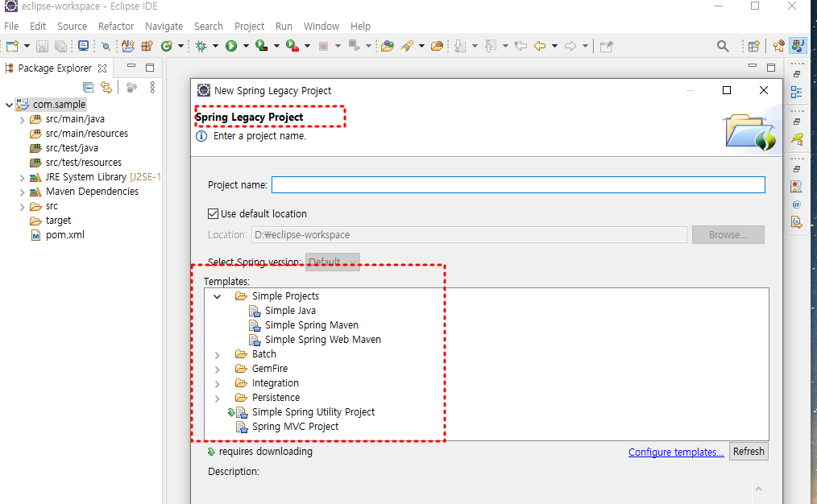Click the Save All toolbar icon
817x504 pixels.
(x=61, y=47)
